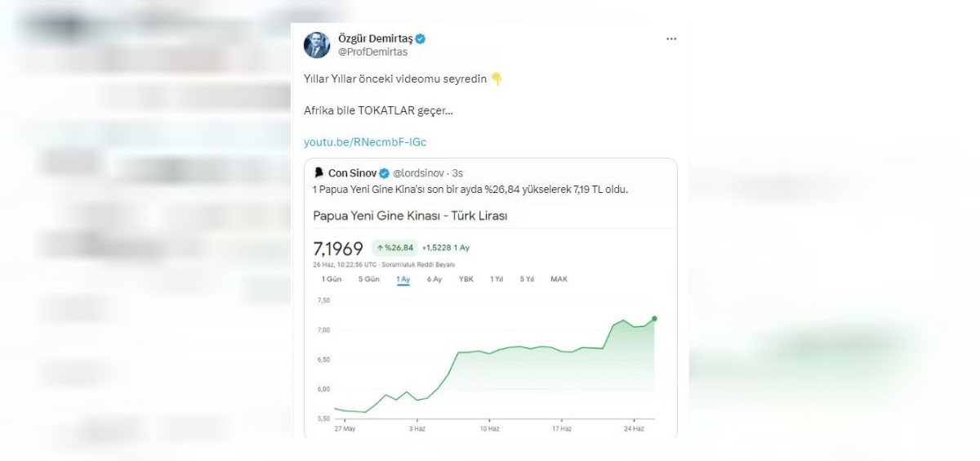Open the @lordsinov handle
The width and height of the screenshot is (980, 461).
pyautogui.click(x=421, y=173)
